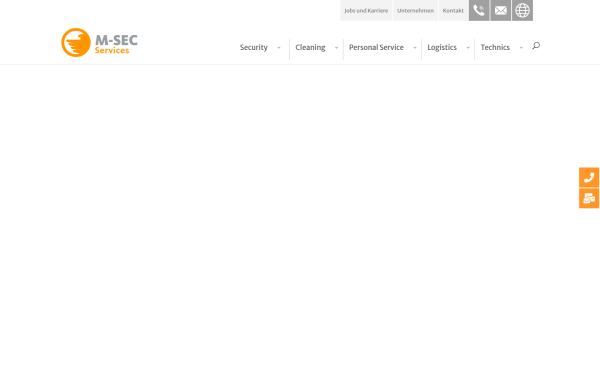Open the Personal Service menu item
The width and height of the screenshot is (600, 375).
point(376,47)
